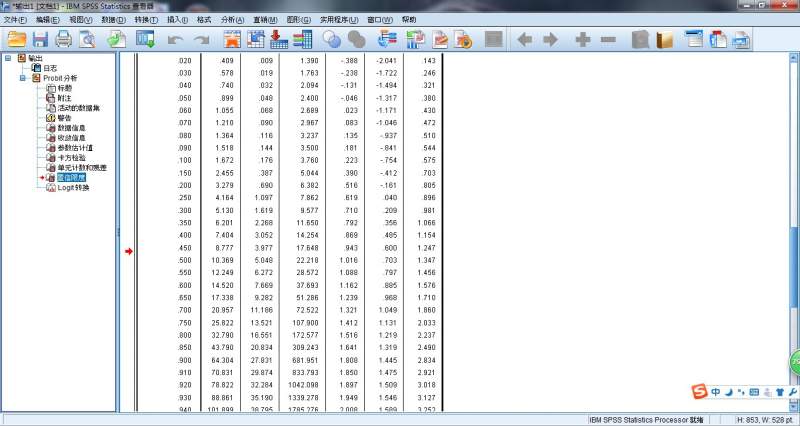800x426 pixels.
Task: Open the 分析(A) menu
Action: (x=233, y=20)
